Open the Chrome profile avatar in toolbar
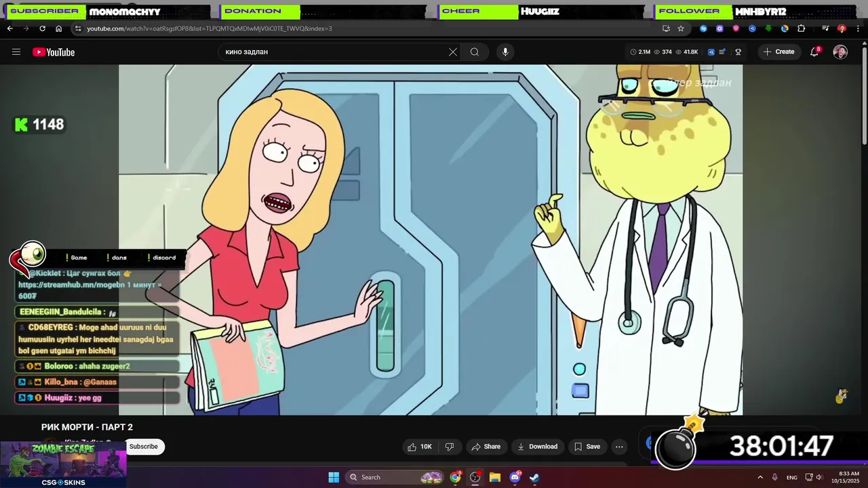Image resolution: width=868 pixels, height=488 pixels. 842,28
